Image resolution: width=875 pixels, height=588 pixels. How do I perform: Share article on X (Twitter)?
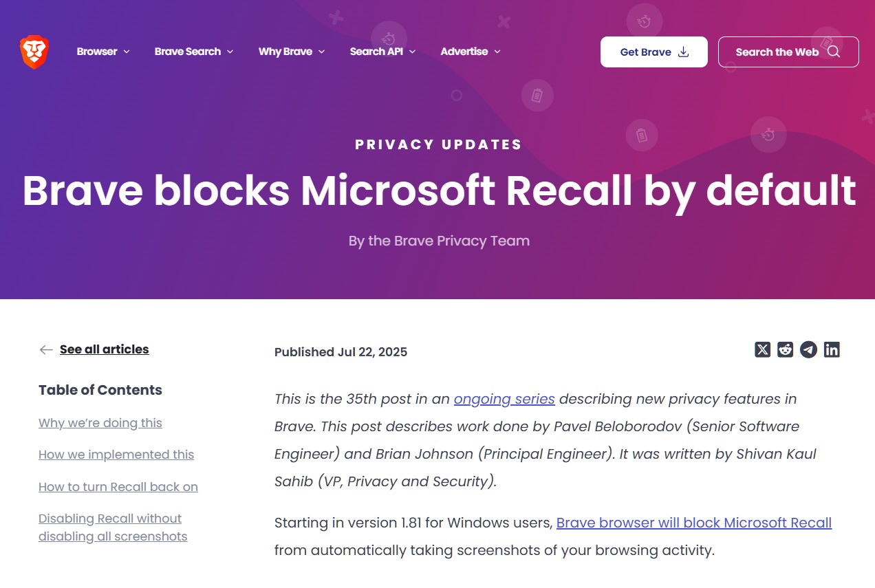coord(762,350)
